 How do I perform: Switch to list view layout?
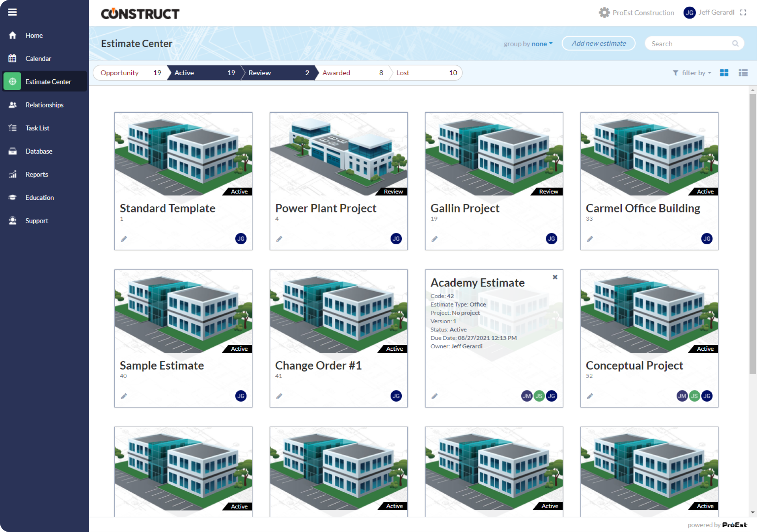point(743,73)
